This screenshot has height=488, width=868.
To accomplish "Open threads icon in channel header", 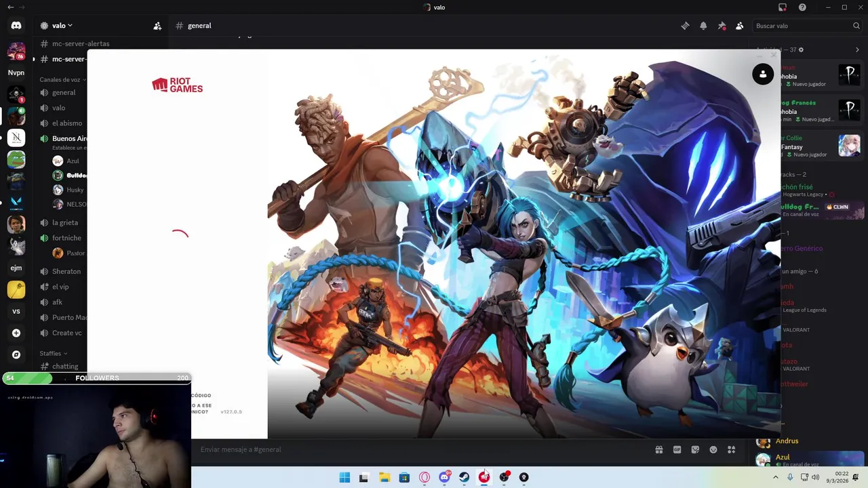I will 685,26.
